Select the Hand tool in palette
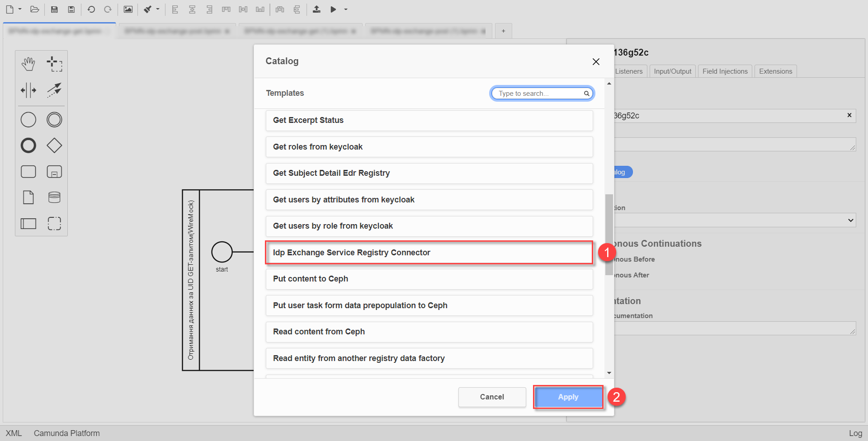This screenshot has width=868, height=441. [28, 64]
